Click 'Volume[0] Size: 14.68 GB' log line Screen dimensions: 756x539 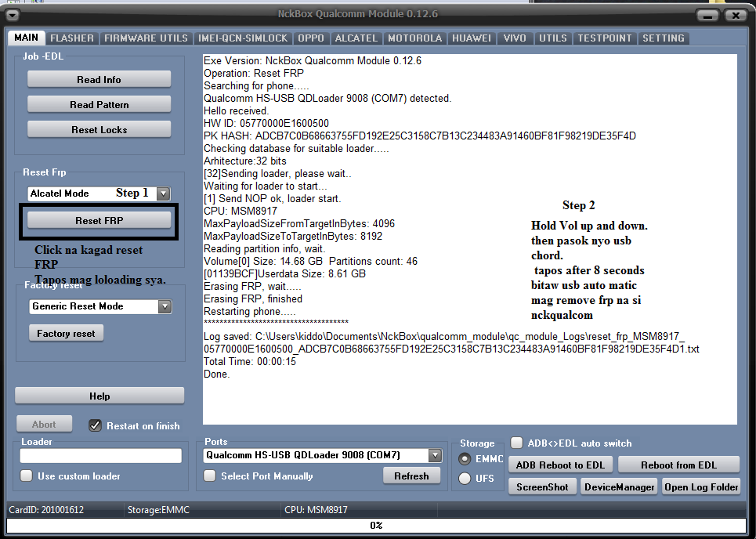310,262
